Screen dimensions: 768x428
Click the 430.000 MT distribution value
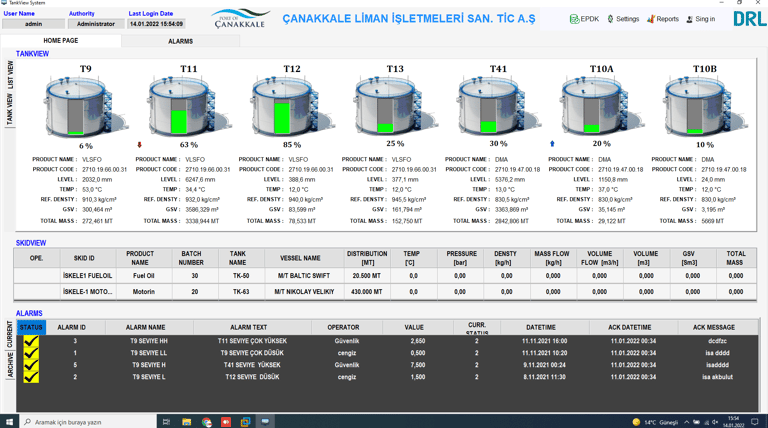366,291
